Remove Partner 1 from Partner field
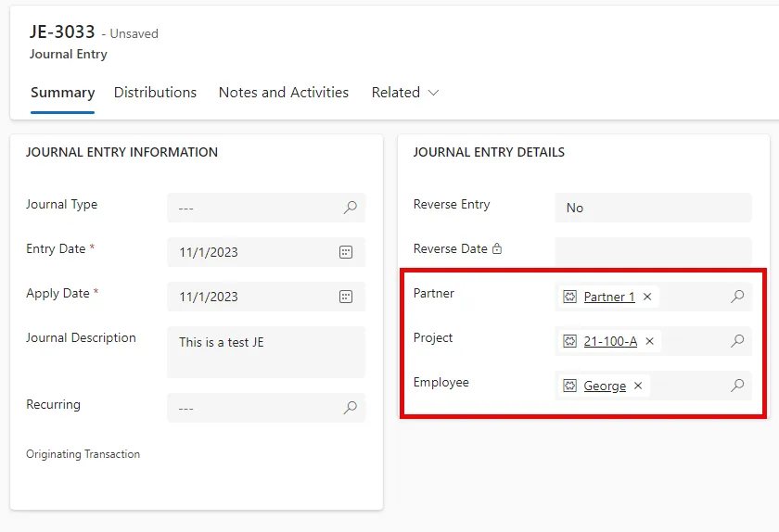The width and height of the screenshot is (779, 532). tap(647, 297)
